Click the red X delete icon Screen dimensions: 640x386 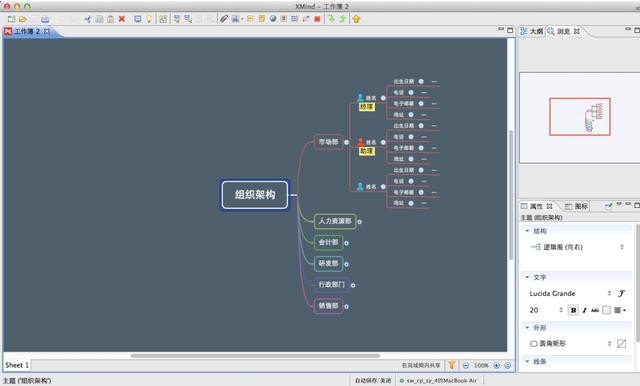[x=122, y=19]
